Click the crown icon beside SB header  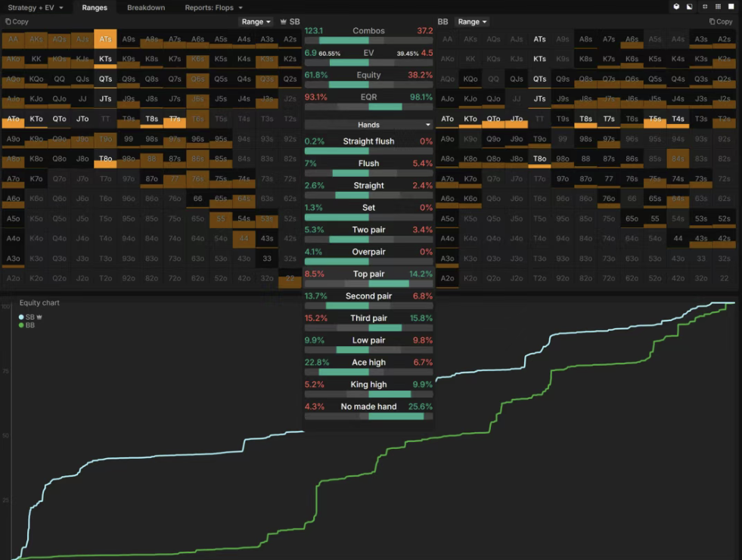[283, 22]
